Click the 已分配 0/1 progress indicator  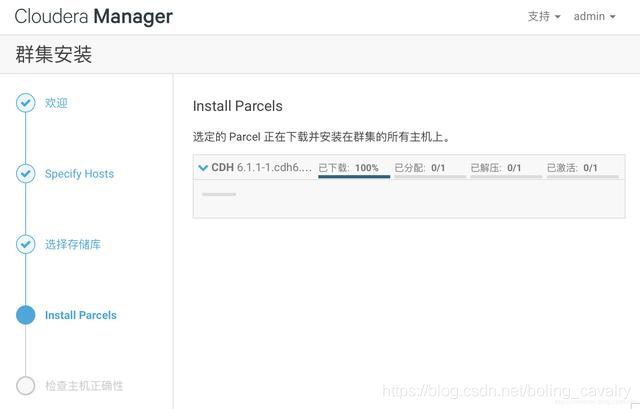(x=430, y=170)
